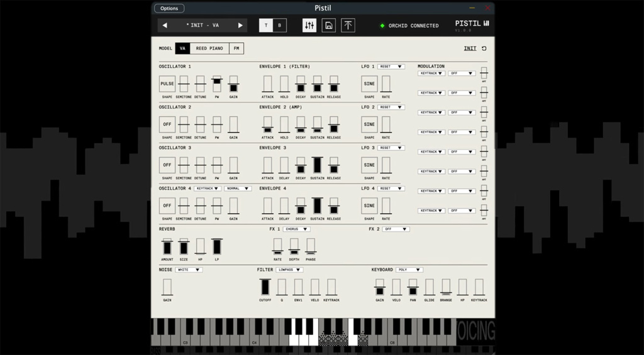This screenshot has height=355, width=644.
Task: Click the save preset floppy disk icon
Action: pyautogui.click(x=328, y=25)
